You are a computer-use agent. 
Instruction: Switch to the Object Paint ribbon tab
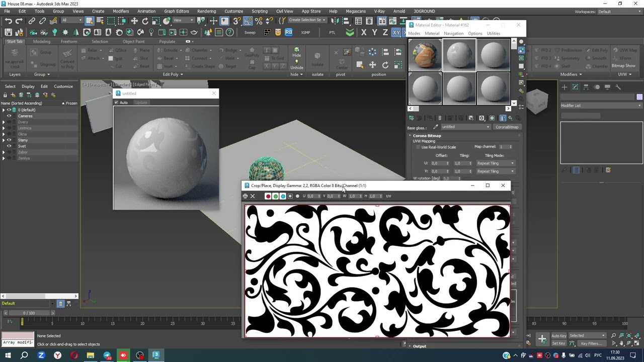pos(133,42)
